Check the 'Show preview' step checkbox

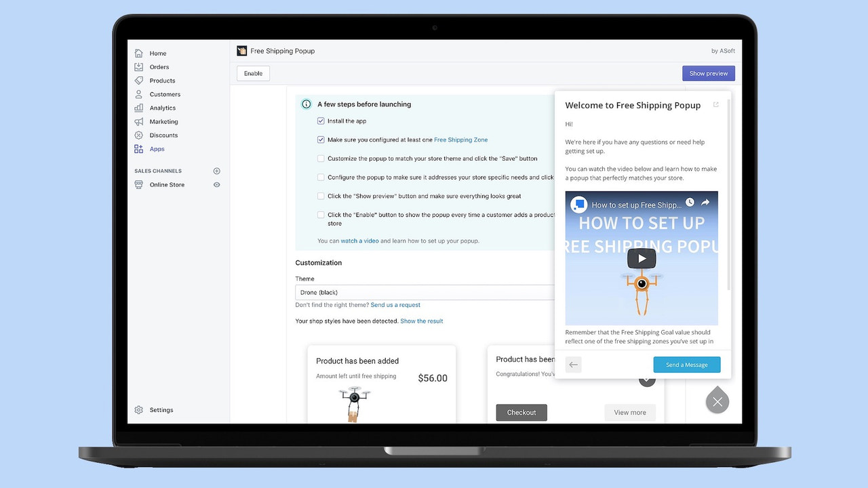[321, 196]
